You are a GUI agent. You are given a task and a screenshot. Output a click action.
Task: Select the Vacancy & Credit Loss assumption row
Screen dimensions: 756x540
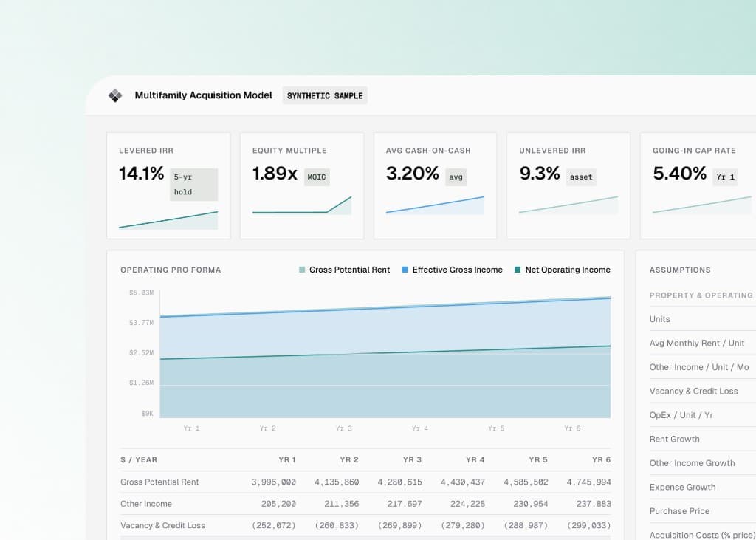pyautogui.click(x=703, y=392)
